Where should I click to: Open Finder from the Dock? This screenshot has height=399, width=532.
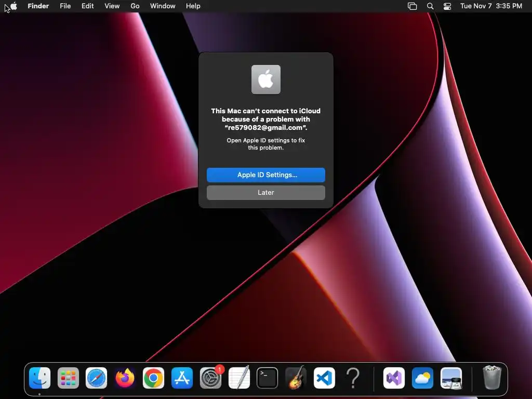[x=39, y=378]
